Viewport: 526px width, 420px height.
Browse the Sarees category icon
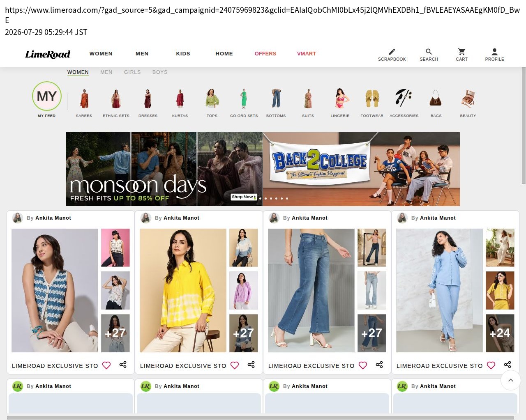point(84,99)
